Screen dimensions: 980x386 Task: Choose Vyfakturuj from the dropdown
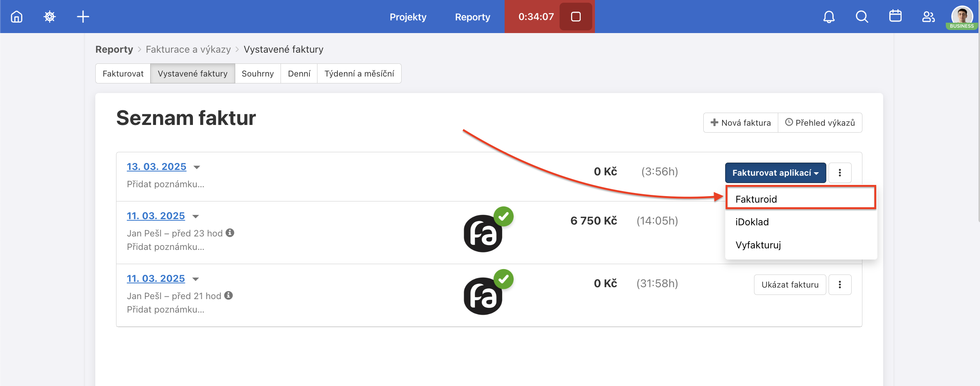(x=801, y=245)
